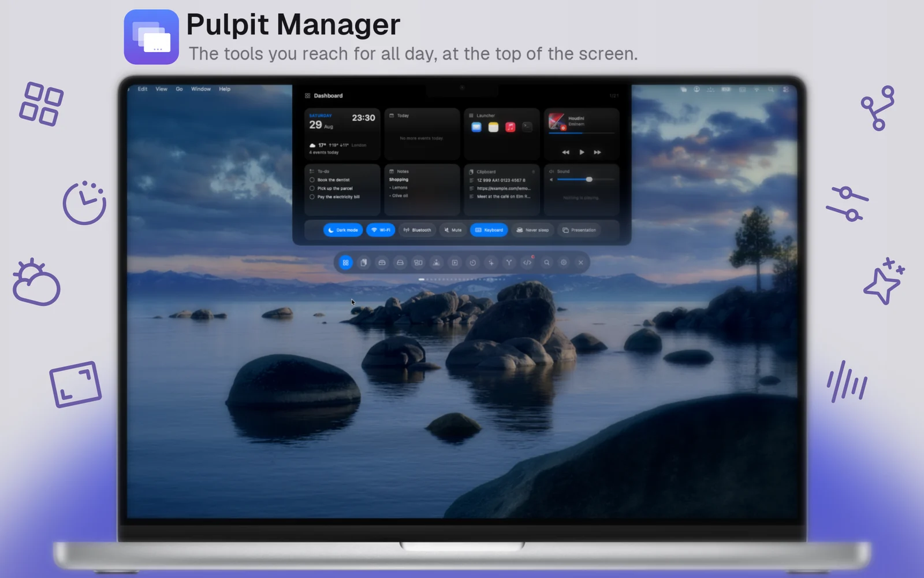Select the Dashboard grid icon in the pill toolbar

click(345, 262)
